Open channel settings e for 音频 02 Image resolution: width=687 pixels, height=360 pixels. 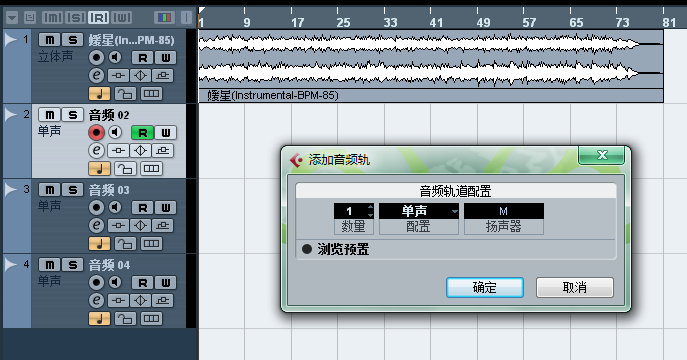pos(96,150)
